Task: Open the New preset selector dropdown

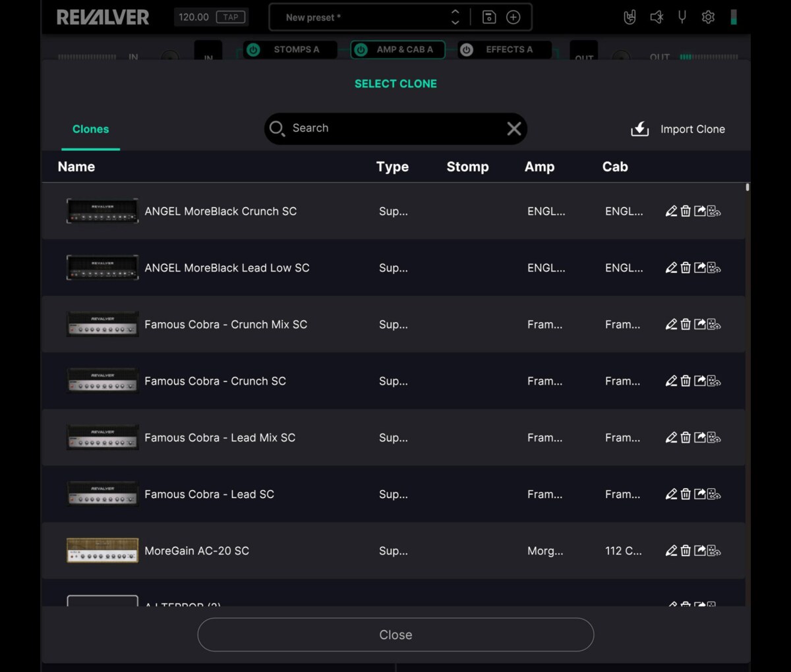Action: coord(363,18)
